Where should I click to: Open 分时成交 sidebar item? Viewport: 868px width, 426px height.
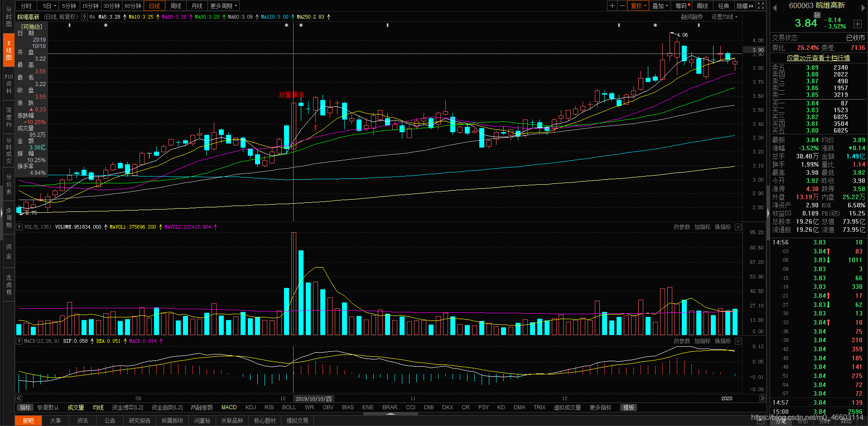pyautogui.click(x=9, y=151)
